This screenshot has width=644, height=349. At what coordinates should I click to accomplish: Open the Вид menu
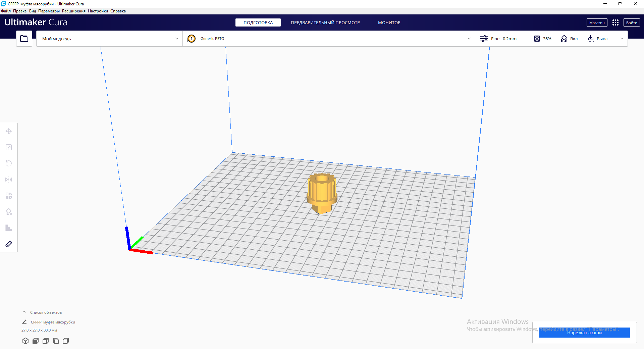click(33, 11)
